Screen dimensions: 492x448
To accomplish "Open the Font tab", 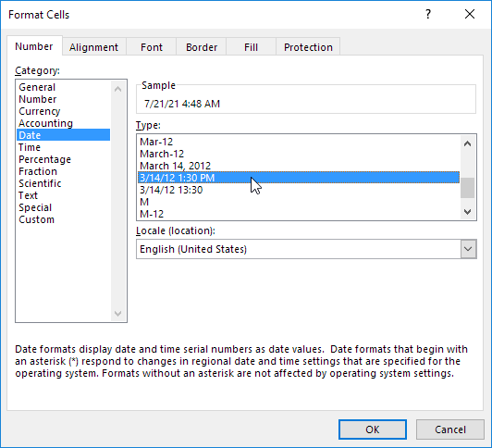I will coord(152,47).
